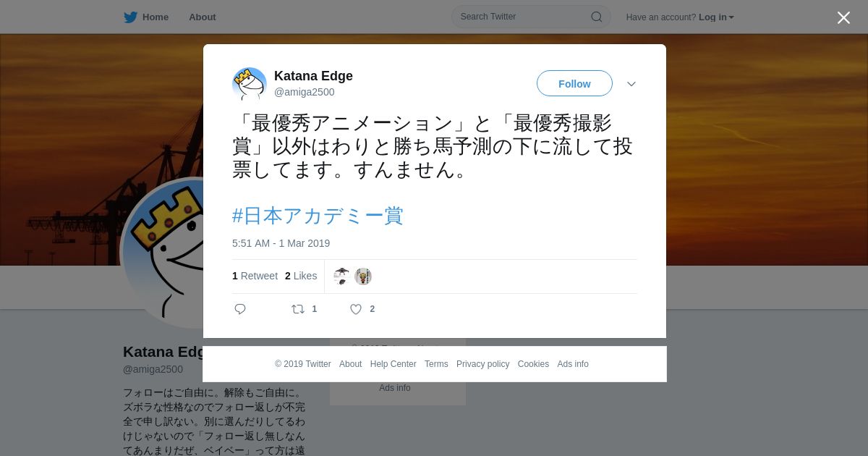868x456 pixels.
Task: Close the tweet overlay with X
Action: [x=843, y=17]
